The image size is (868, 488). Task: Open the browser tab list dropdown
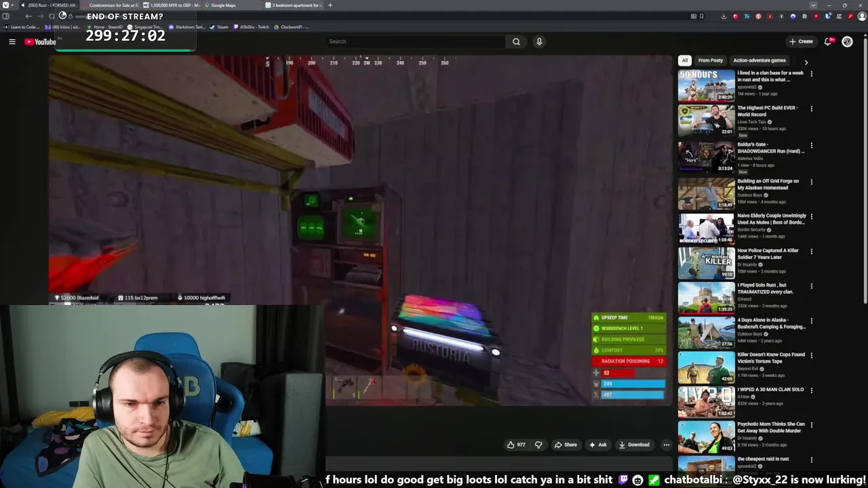click(x=813, y=5)
